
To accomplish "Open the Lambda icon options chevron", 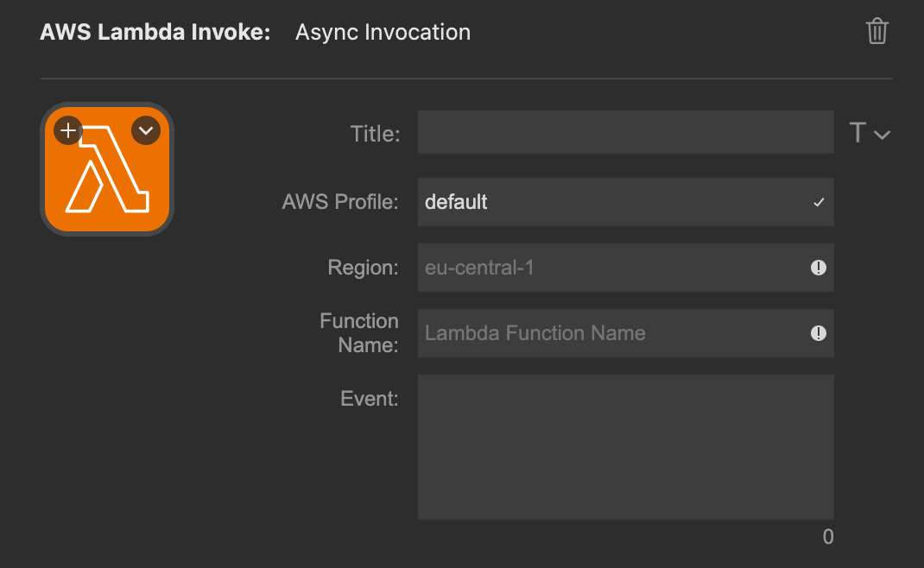I will (146, 130).
